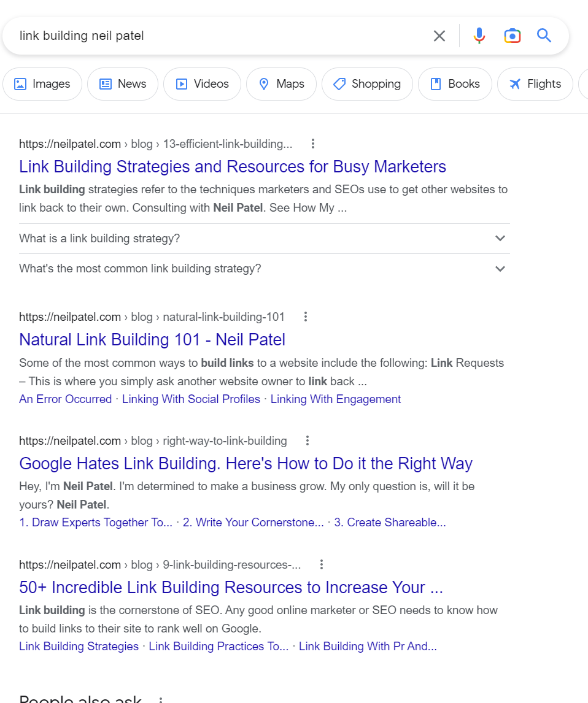Click the voice search microphone icon
This screenshot has width=588, height=703.
479,36
